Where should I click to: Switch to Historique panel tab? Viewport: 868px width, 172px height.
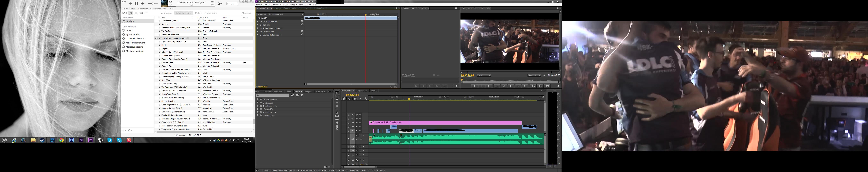(x=320, y=92)
